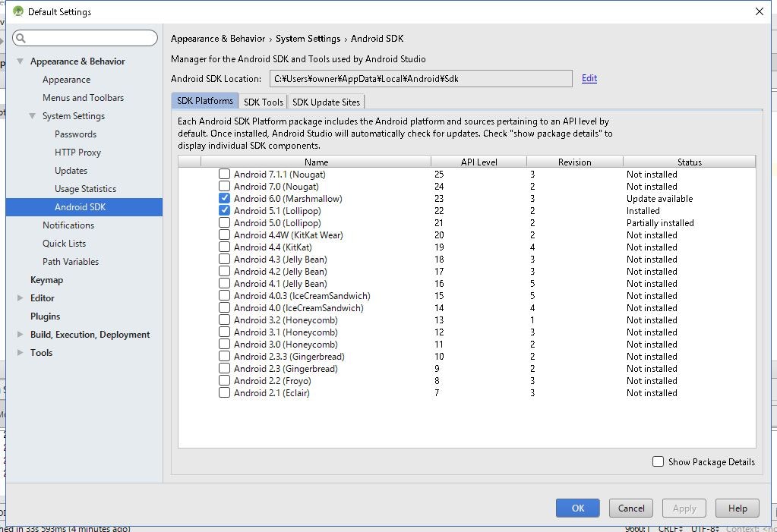Screen dimensions: 777x532
Task: Click the search magnifier icon in settings
Action: (21, 38)
